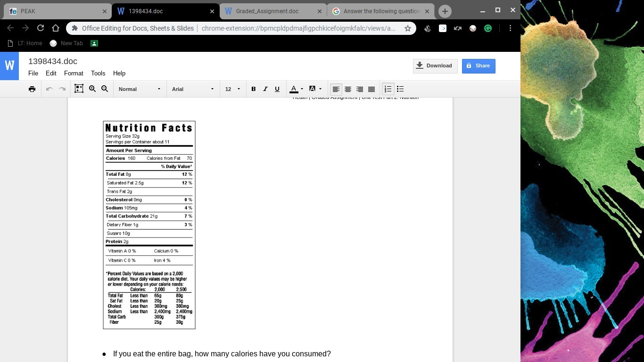Toggle numbered list

388,89
